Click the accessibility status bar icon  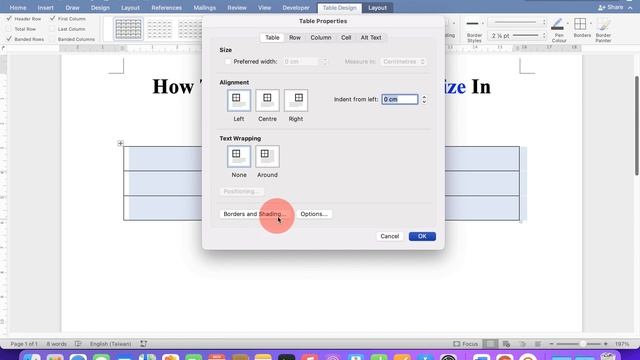point(144,344)
